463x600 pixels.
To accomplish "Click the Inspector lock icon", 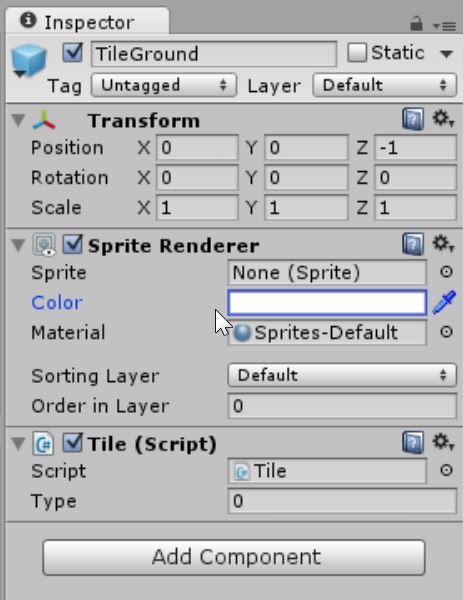I will (x=416, y=24).
